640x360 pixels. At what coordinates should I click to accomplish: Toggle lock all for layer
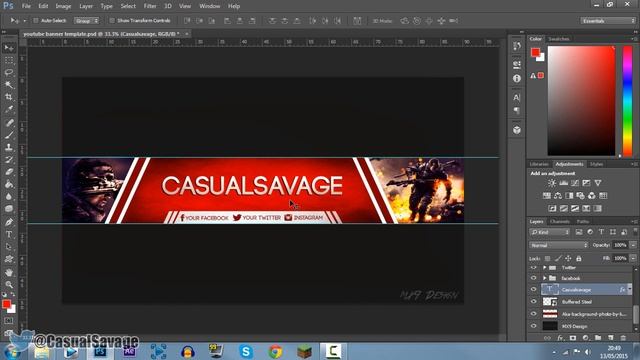[x=579, y=258]
